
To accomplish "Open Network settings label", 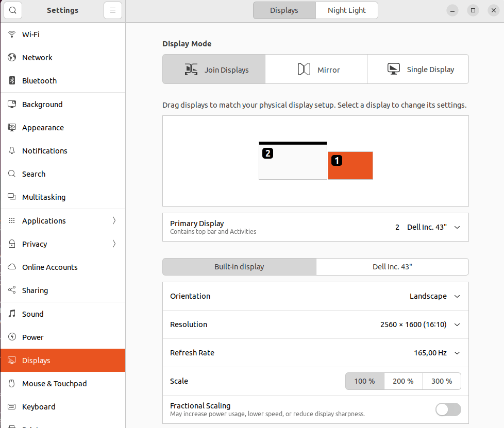I will point(37,58).
